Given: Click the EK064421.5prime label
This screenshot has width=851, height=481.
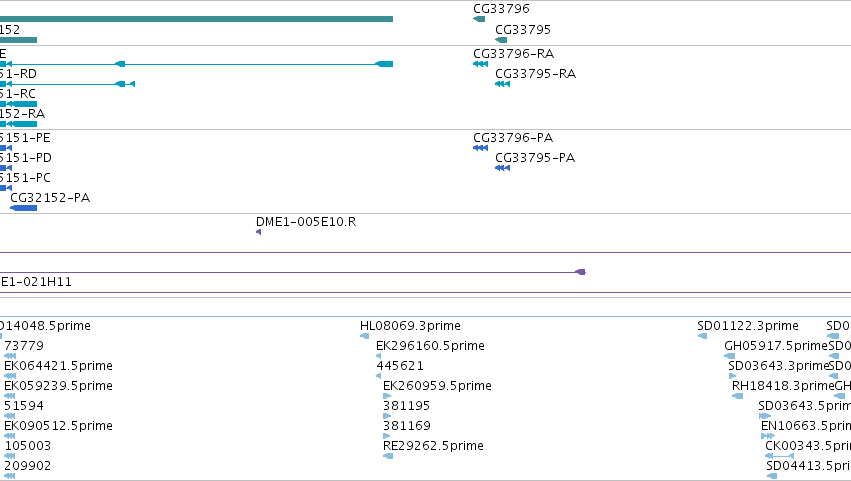Looking at the screenshot, I should point(59,365).
